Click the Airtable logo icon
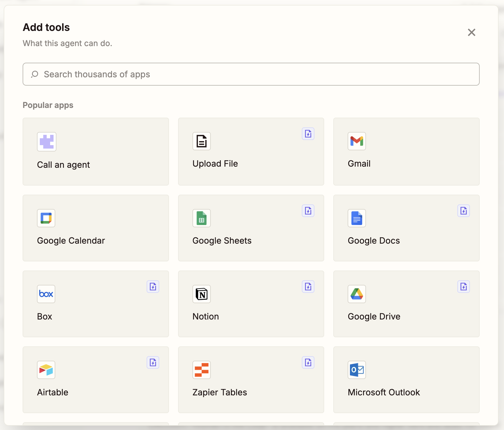Image resolution: width=504 pixels, height=430 pixels. click(46, 370)
